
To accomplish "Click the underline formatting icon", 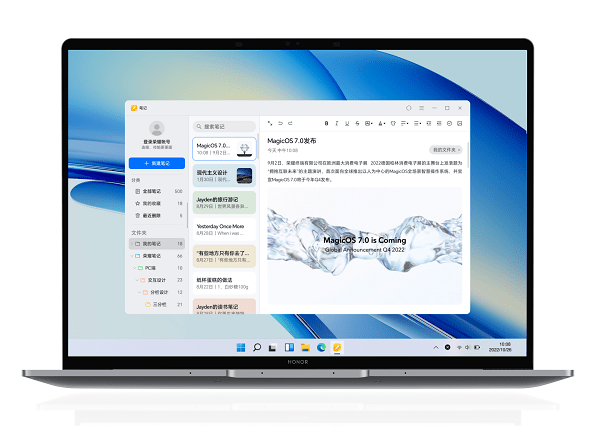I will pyautogui.click(x=348, y=123).
